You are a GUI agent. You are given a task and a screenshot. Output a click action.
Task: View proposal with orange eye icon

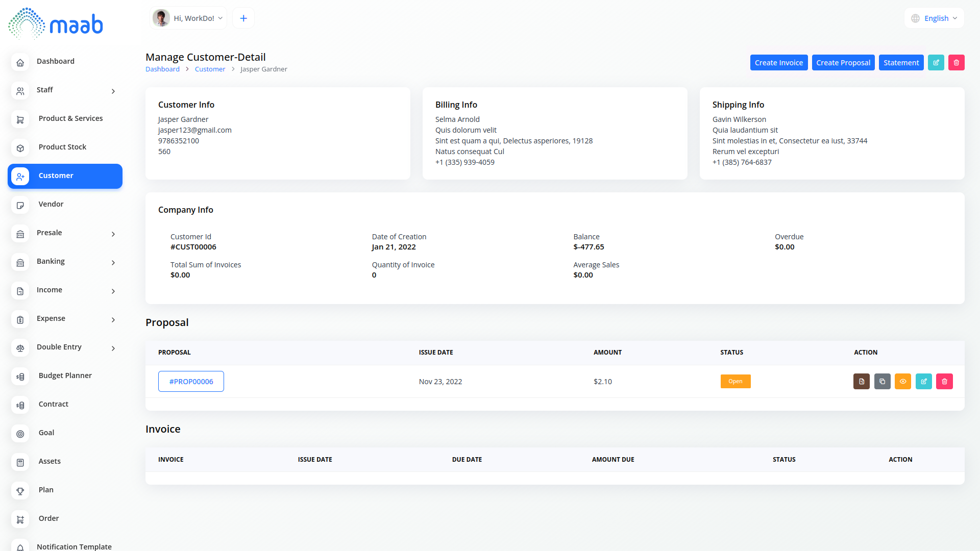pos(903,381)
